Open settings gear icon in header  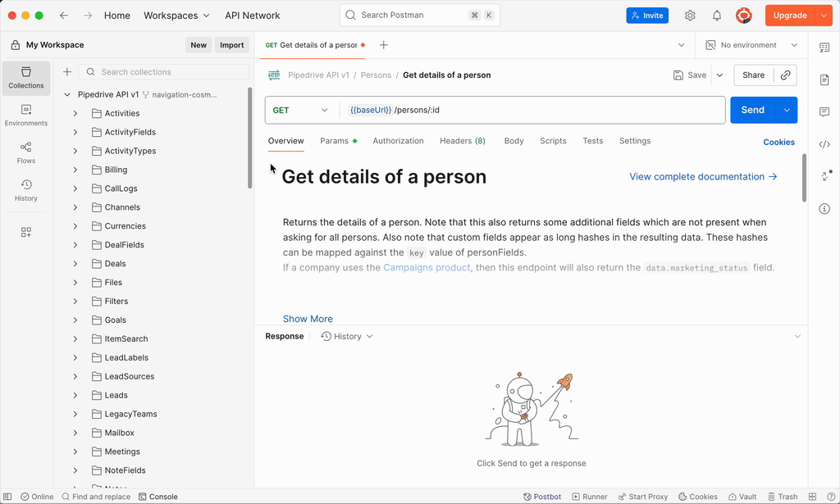[x=690, y=16]
